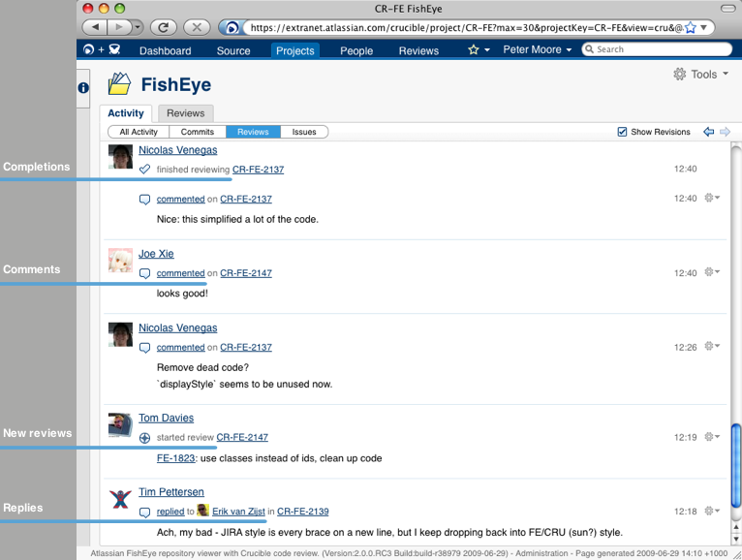This screenshot has width=742, height=560.
Task: Open gear menu for 'Nice: this simplified' comment
Action: click(712, 198)
